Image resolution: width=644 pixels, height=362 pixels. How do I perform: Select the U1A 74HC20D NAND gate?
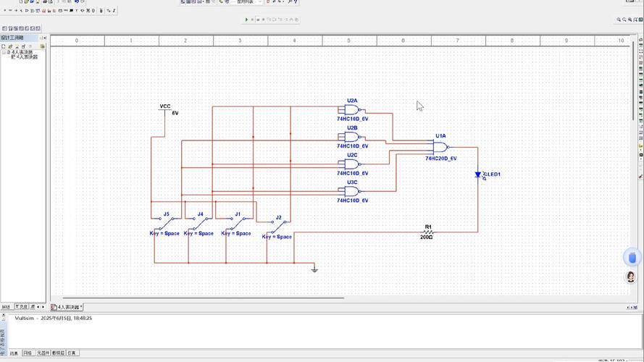tap(440, 147)
